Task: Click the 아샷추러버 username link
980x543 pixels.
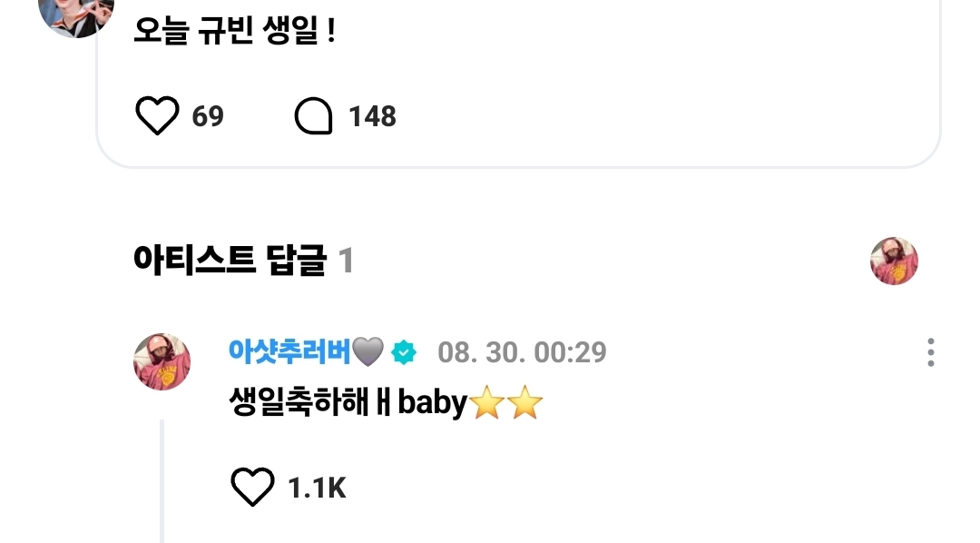Action: 289,351
